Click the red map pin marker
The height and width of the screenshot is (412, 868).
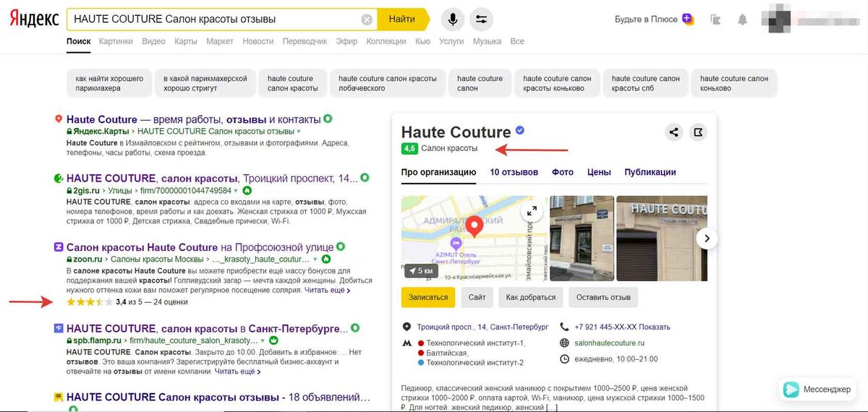[474, 227]
